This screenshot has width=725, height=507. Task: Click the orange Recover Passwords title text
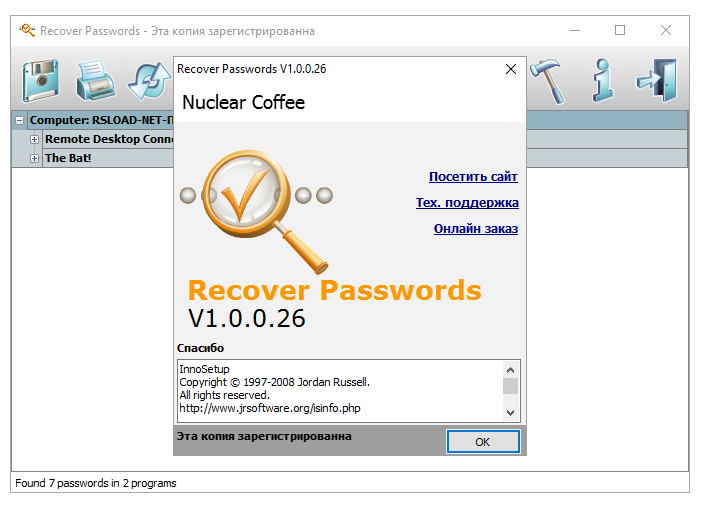pos(335,290)
